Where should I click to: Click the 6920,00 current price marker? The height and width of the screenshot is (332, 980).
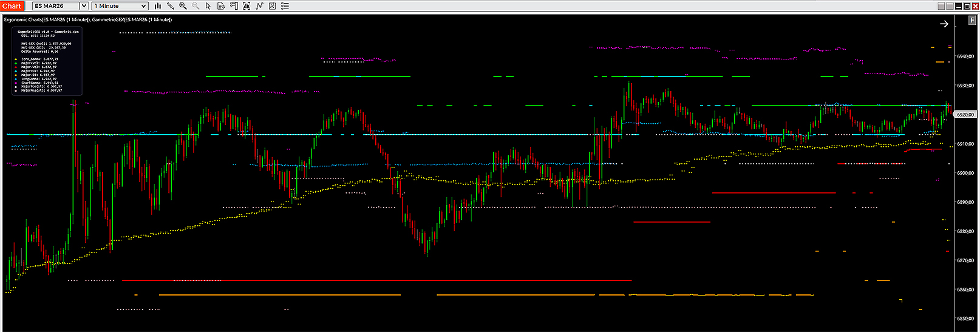tap(965, 114)
